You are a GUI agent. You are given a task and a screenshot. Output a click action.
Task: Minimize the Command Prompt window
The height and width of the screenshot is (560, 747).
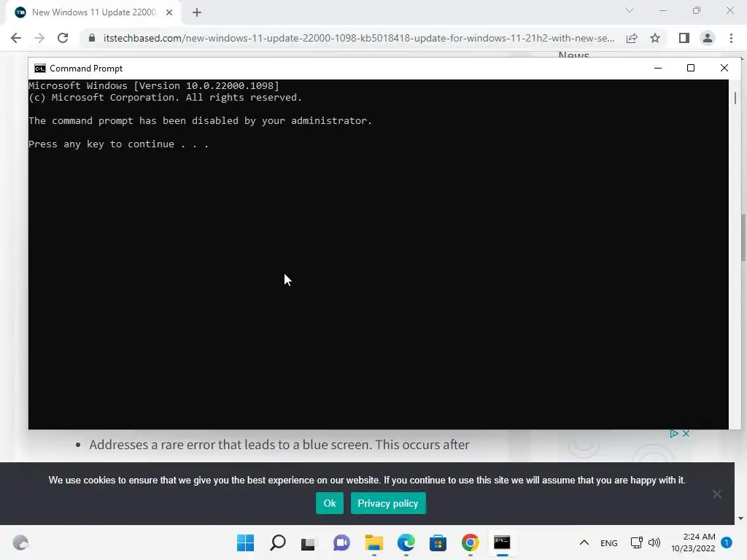pos(658,68)
